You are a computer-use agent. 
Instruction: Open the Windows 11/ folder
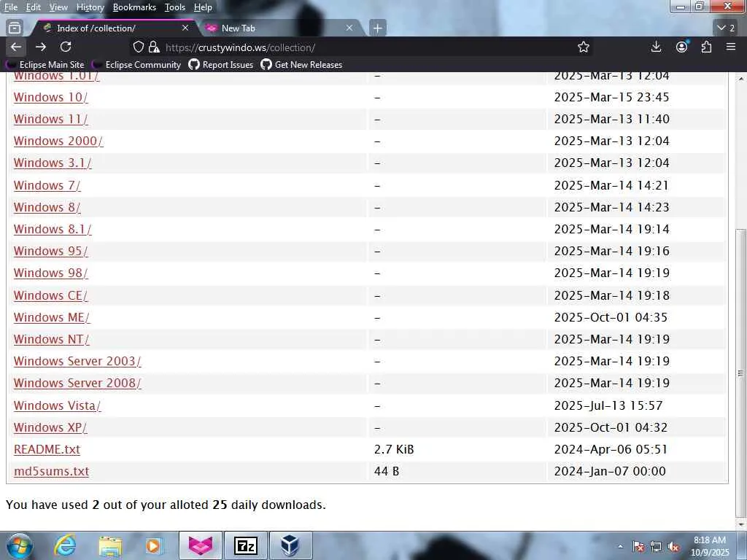coord(50,119)
